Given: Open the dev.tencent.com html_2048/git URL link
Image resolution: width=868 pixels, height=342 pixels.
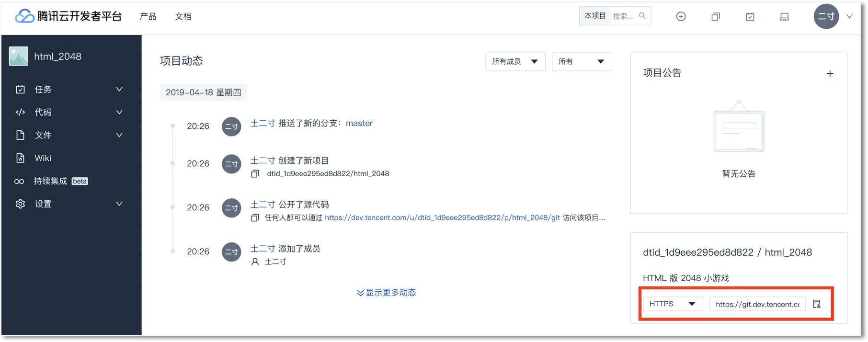Looking at the screenshot, I should pyautogui.click(x=442, y=217).
